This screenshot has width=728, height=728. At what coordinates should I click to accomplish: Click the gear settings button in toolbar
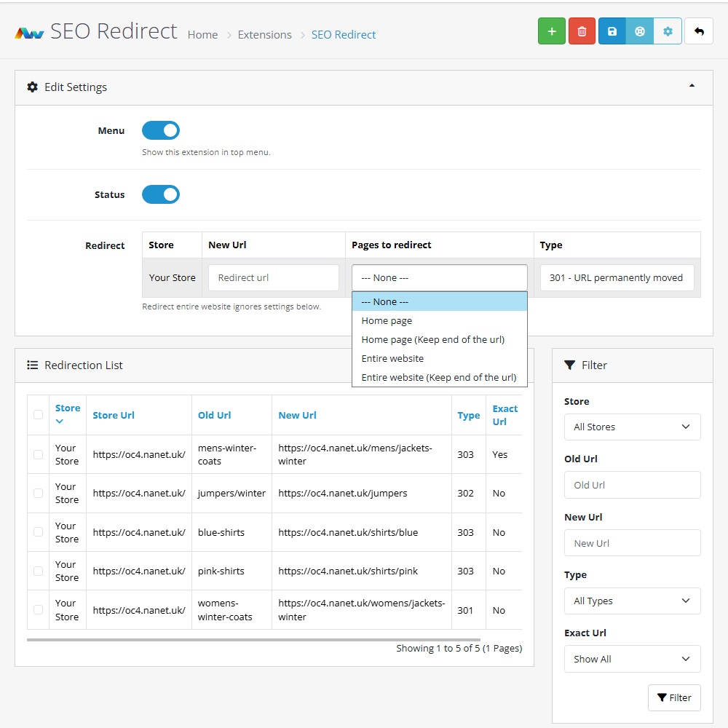668,31
